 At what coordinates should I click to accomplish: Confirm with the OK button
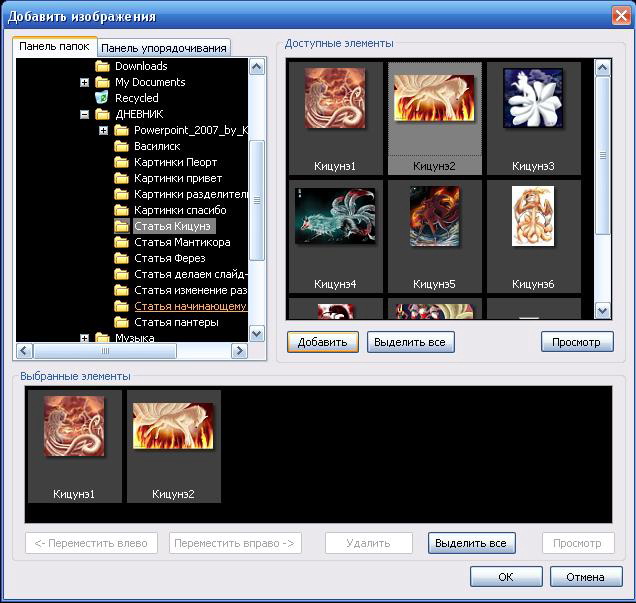pyautogui.click(x=506, y=577)
